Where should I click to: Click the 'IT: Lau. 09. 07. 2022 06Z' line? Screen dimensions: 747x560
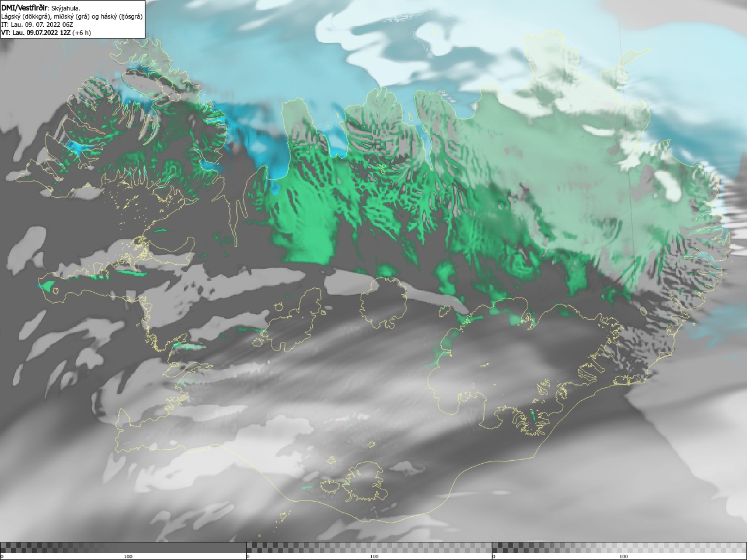point(37,24)
